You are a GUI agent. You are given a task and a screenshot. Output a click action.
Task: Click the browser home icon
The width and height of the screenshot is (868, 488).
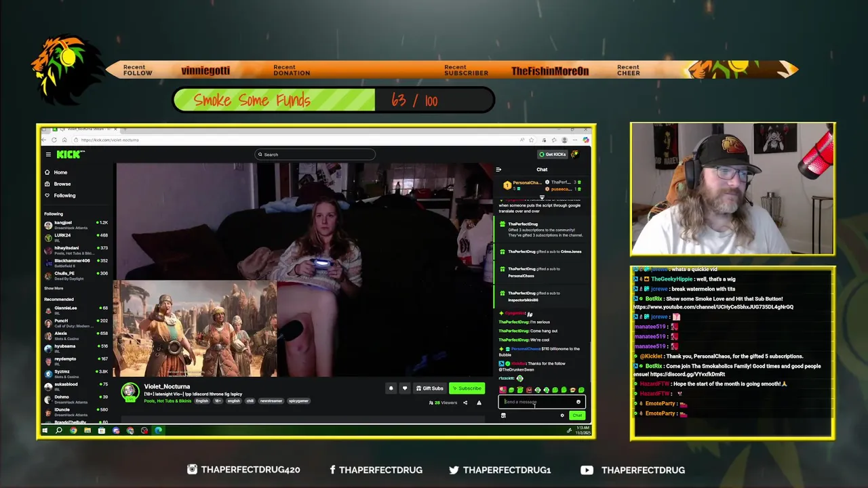64,140
